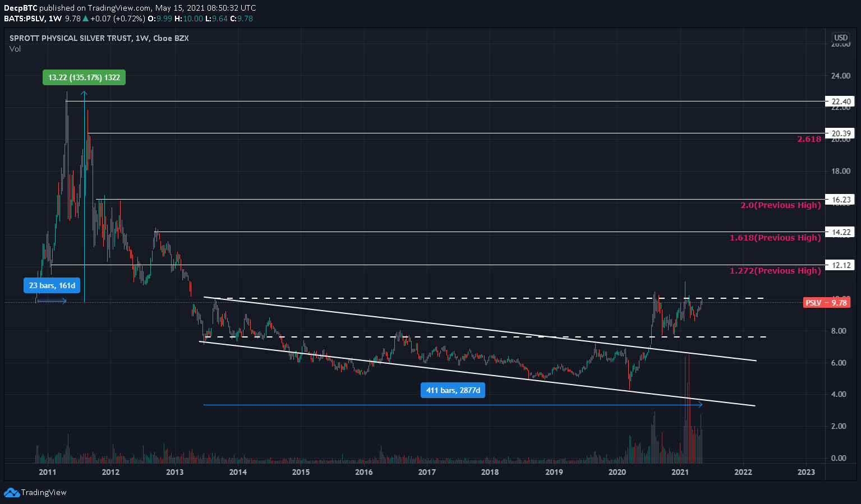The width and height of the screenshot is (861, 504).
Task: Click the 1.272(Previous High) label
Action: [775, 271]
